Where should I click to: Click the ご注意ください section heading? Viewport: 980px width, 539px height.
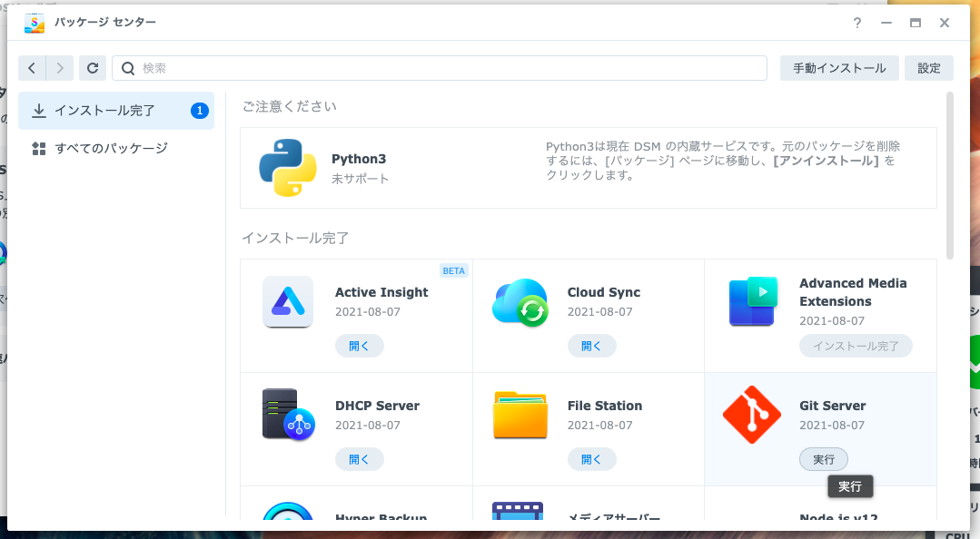tap(290, 107)
